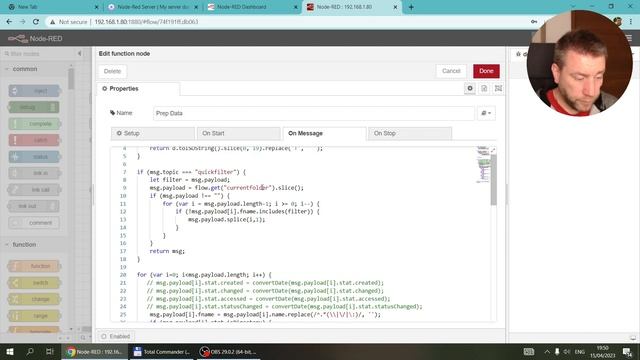Switch to the On Stop tab

410,133
